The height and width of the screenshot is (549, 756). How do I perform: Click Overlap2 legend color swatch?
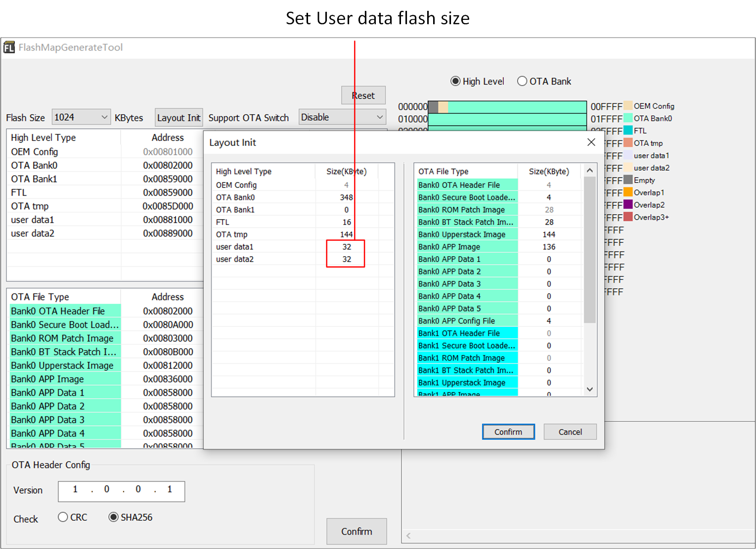click(x=628, y=205)
